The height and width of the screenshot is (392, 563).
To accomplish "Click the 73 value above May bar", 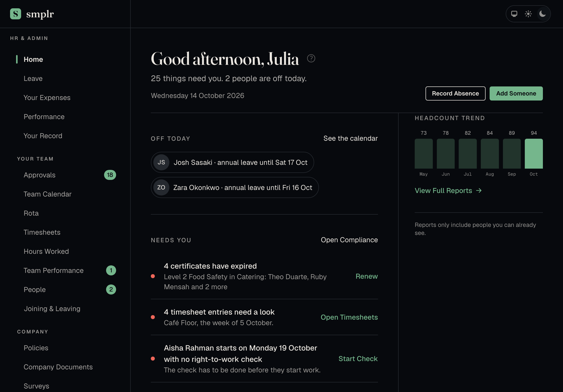I will click(424, 133).
